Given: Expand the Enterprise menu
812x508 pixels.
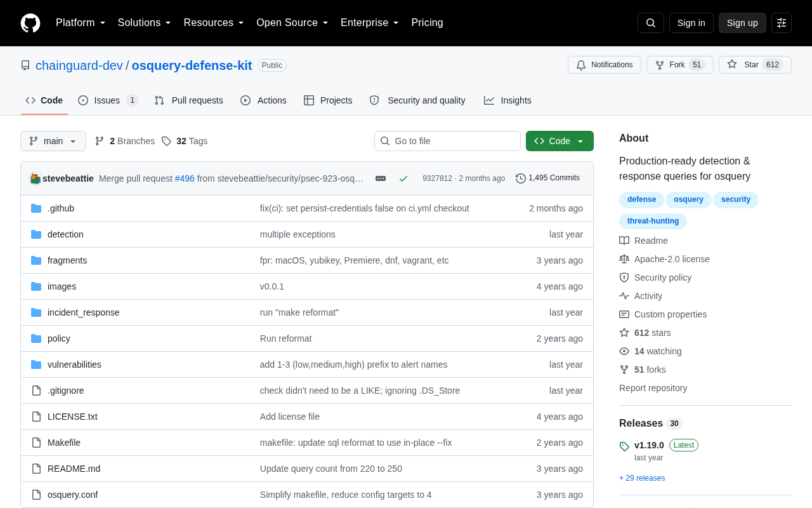Looking at the screenshot, I should point(370,23).
